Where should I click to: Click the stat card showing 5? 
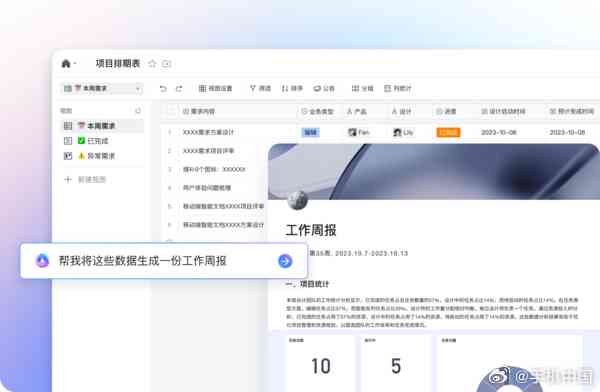(396, 363)
